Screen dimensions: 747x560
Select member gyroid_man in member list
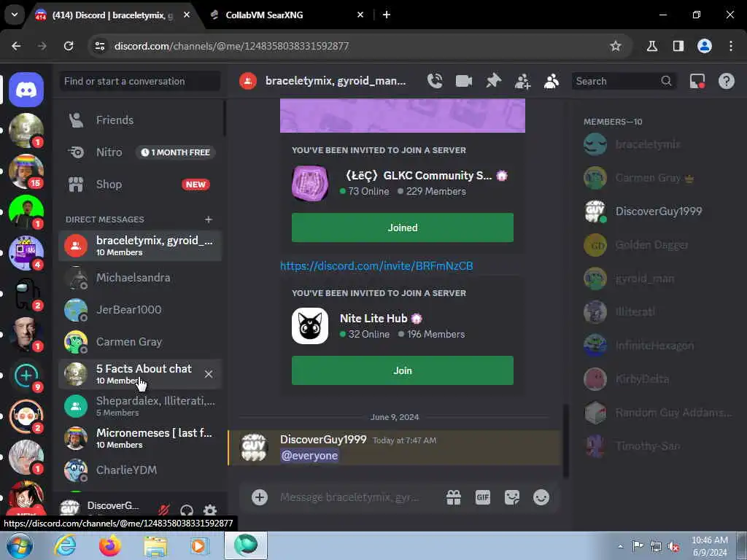(659, 279)
